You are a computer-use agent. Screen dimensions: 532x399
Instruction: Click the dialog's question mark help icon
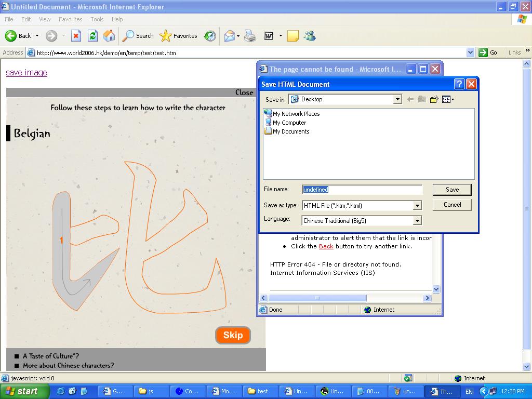pos(459,84)
